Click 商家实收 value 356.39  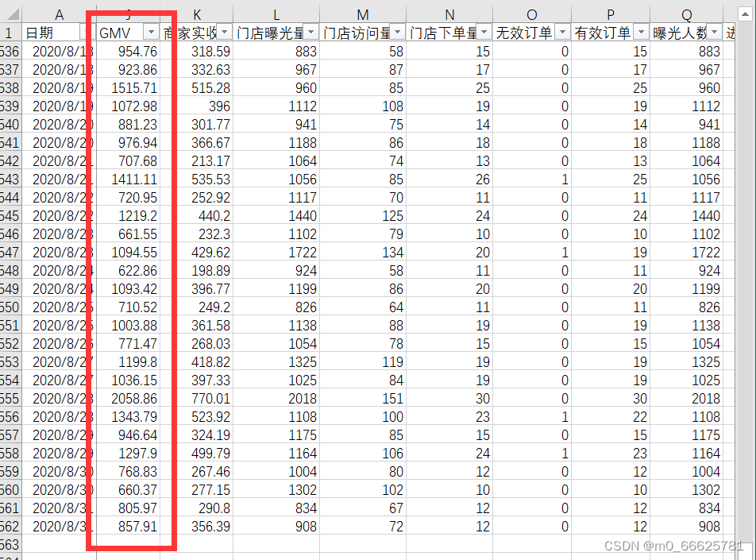pyautogui.click(x=210, y=526)
